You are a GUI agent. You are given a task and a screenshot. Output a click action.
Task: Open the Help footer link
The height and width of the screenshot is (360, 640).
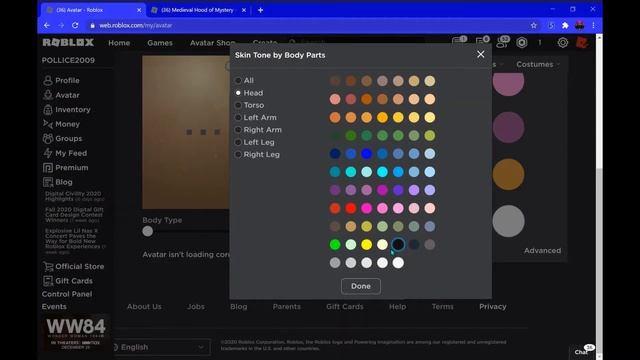[x=397, y=307]
